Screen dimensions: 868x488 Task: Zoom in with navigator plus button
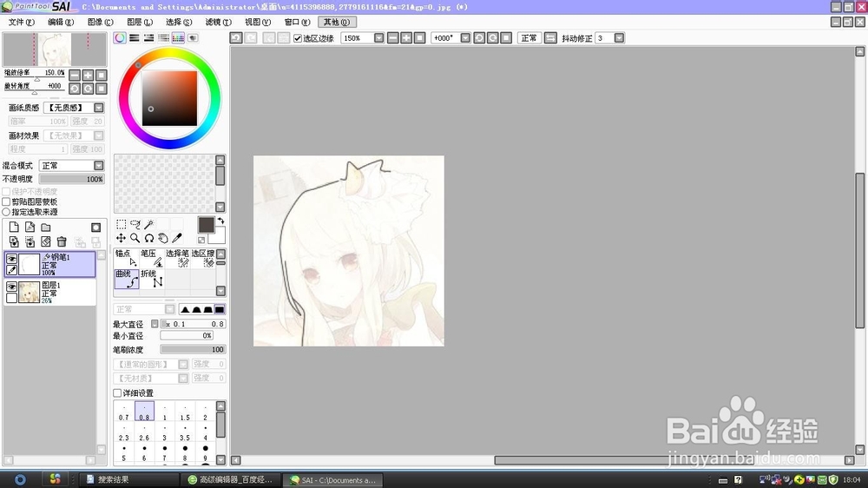[88, 75]
